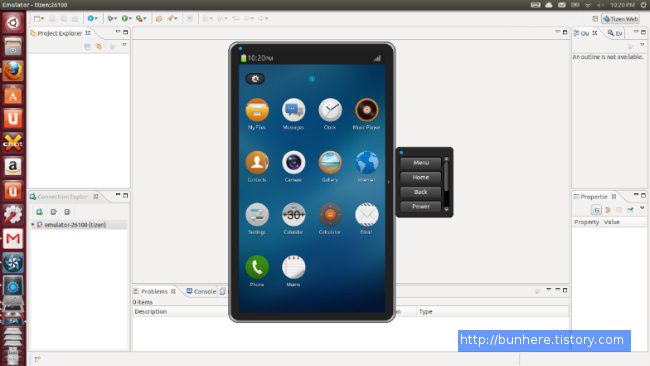This screenshot has height=366, width=650.
Task: Open Problems view menu dropdown
Action: click(x=548, y=289)
